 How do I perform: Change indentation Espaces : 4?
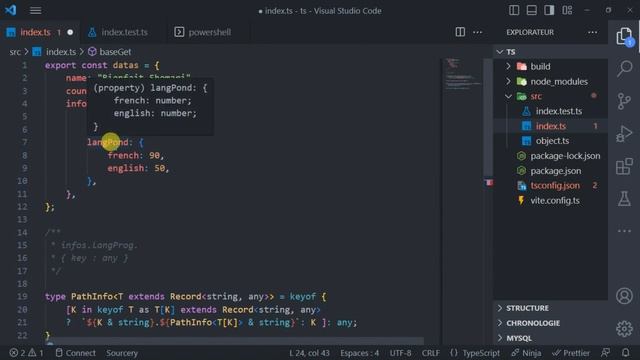(x=359, y=353)
